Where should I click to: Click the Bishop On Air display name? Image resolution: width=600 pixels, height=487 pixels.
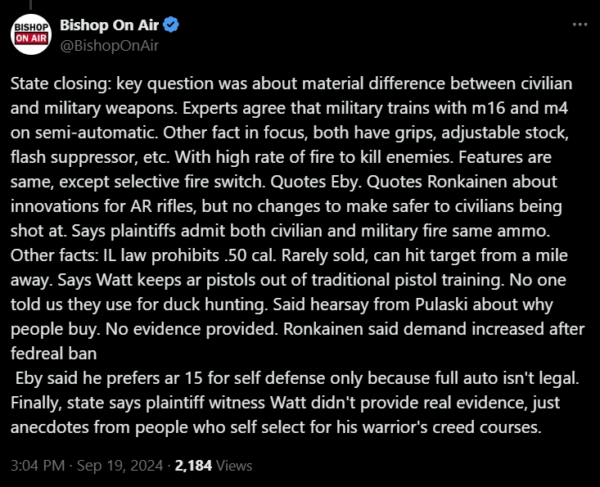pos(109,25)
